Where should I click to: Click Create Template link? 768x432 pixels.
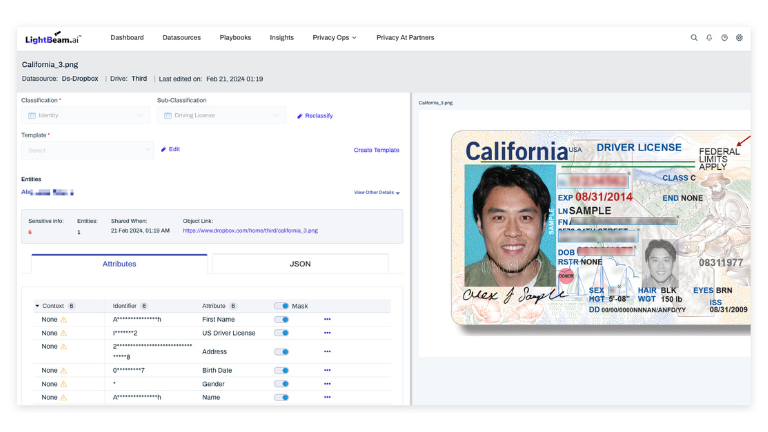(x=376, y=150)
